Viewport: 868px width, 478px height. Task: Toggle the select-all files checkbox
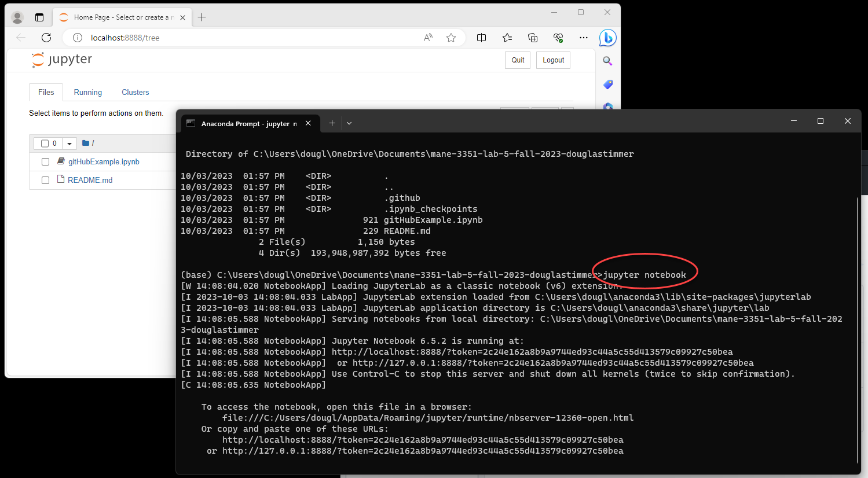(x=45, y=144)
